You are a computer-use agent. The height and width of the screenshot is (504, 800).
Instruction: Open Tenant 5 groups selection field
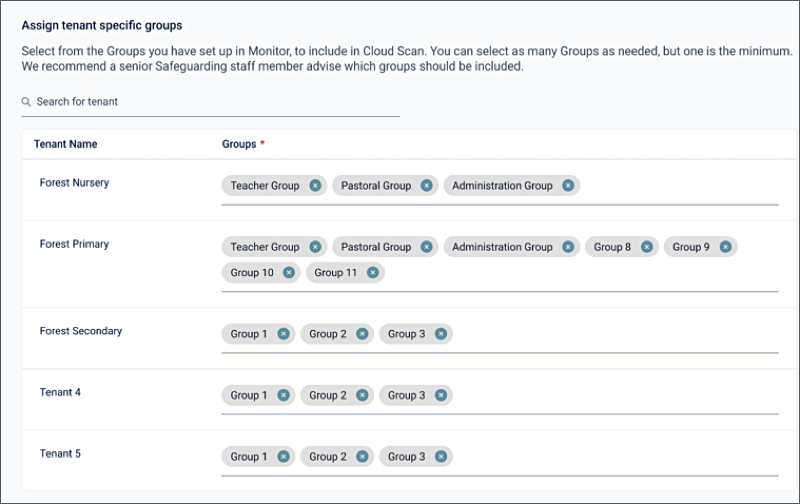pyautogui.click(x=500, y=459)
